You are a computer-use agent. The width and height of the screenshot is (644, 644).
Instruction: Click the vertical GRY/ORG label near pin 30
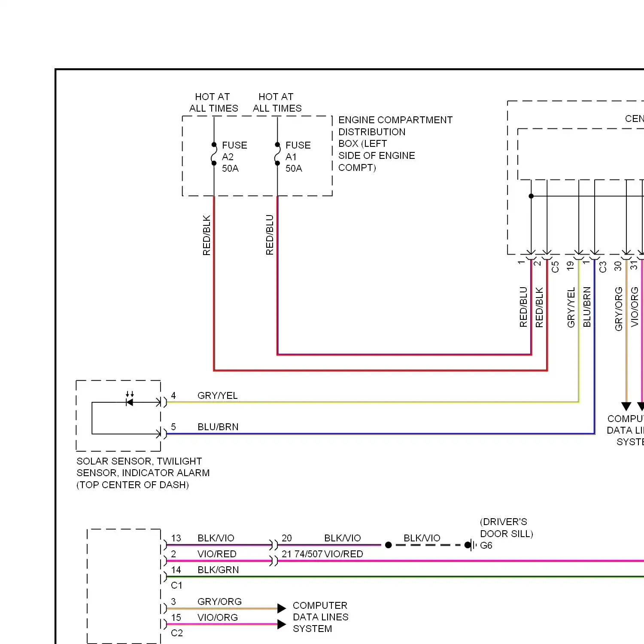(619, 309)
